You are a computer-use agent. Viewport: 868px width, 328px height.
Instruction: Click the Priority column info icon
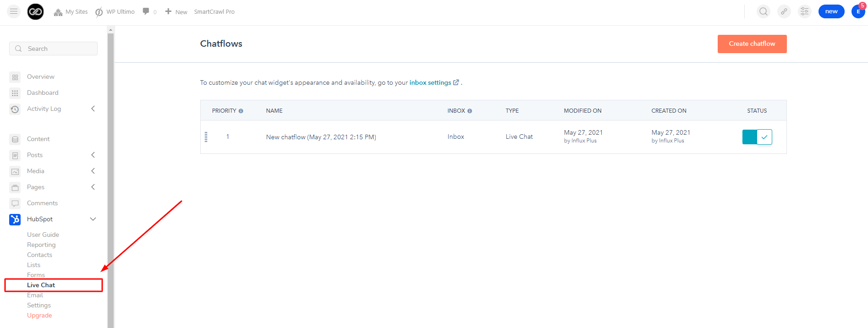(x=241, y=111)
